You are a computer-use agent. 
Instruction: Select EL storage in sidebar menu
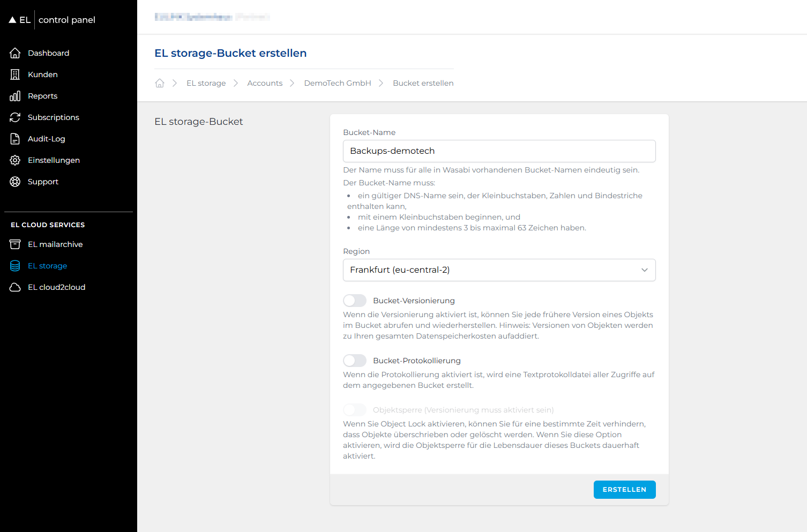47,266
